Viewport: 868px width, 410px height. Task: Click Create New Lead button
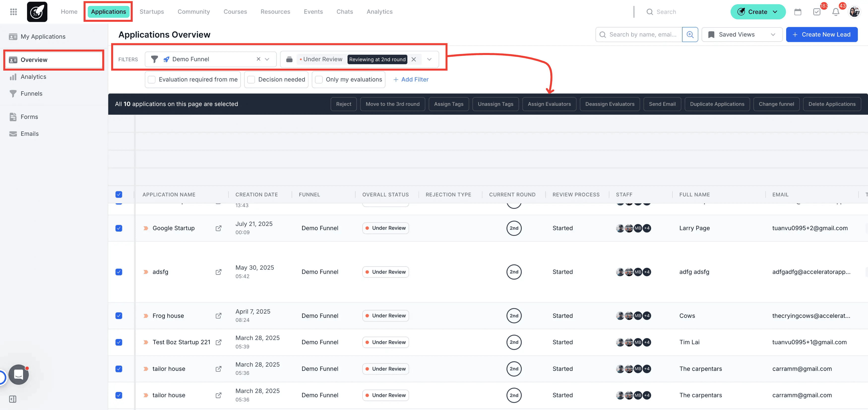(x=821, y=35)
